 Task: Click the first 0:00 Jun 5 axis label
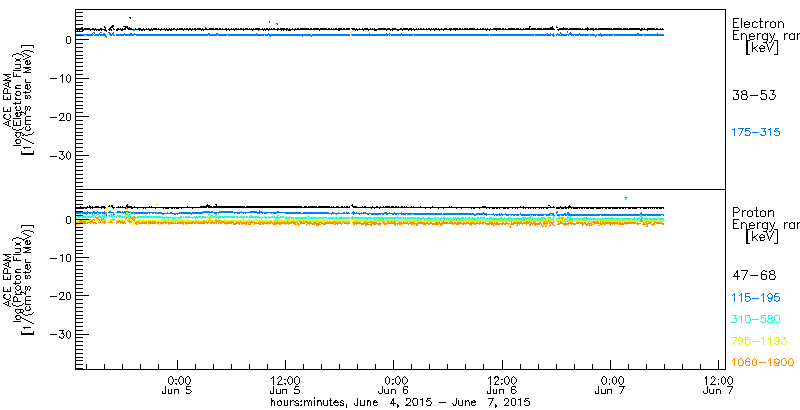coord(178,386)
